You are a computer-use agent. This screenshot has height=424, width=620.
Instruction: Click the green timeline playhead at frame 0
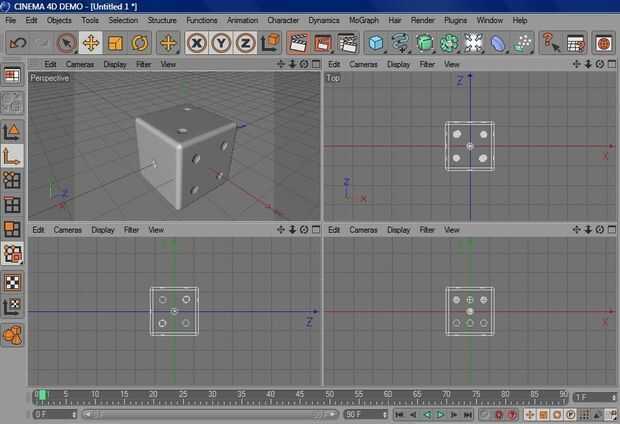coord(43,394)
